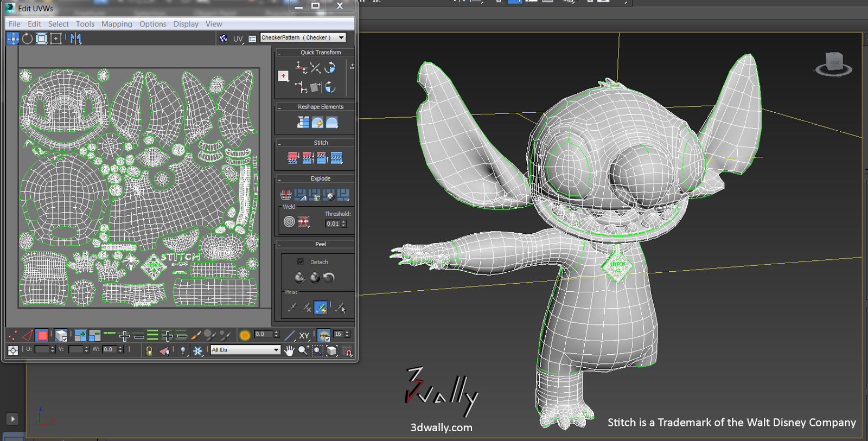The width and height of the screenshot is (868, 441).
Task: Select the Move Selected Subobject tool
Action: (x=13, y=39)
